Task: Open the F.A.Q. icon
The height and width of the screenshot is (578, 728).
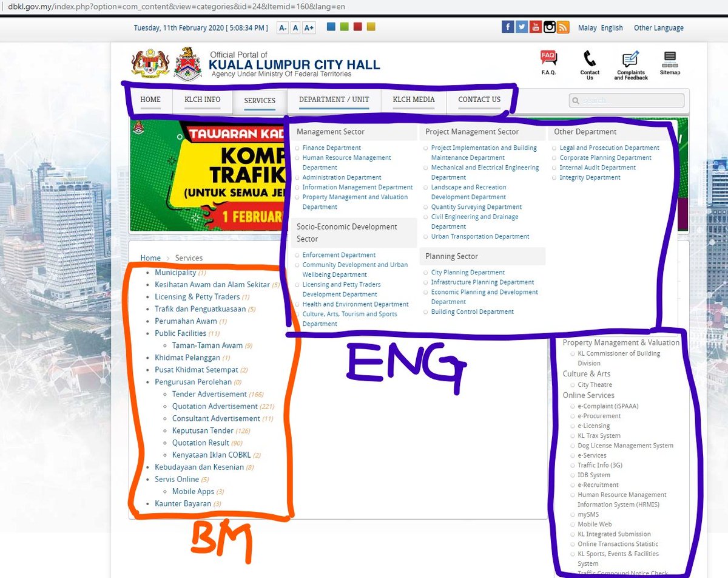Action: coord(548,63)
